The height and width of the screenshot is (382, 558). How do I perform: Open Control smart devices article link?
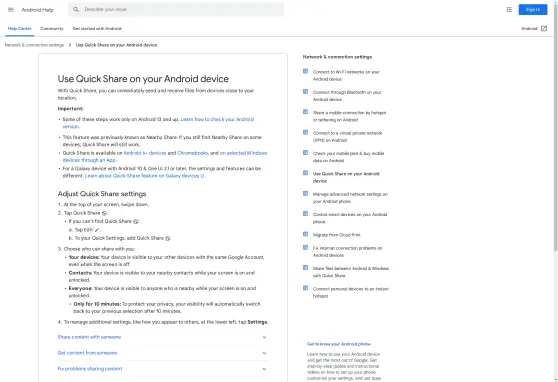[x=350, y=218]
